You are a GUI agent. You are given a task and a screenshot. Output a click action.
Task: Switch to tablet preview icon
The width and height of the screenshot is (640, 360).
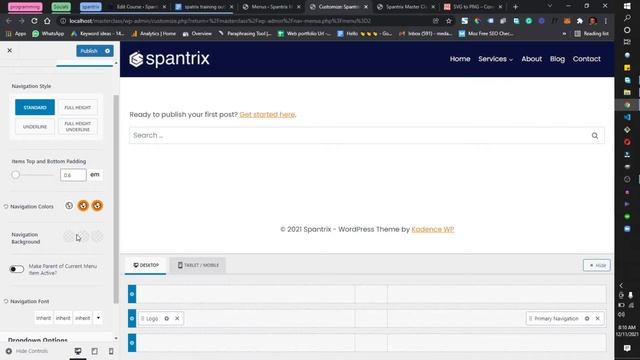pyautogui.click(x=95, y=351)
